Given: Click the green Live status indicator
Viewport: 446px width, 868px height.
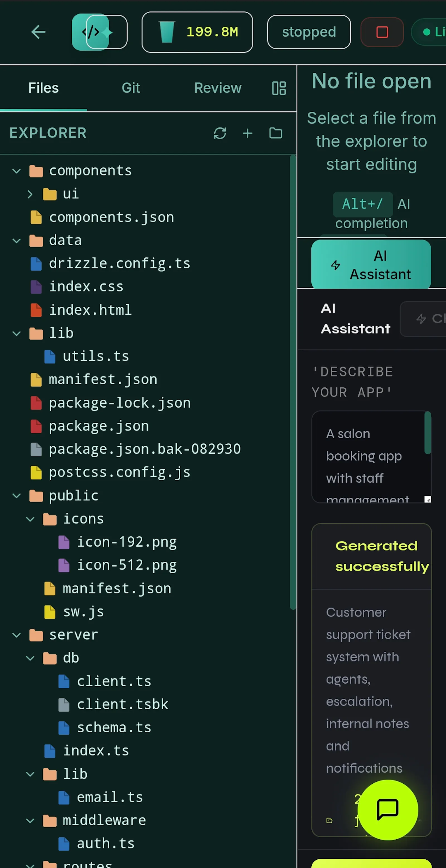Looking at the screenshot, I should tap(428, 32).
